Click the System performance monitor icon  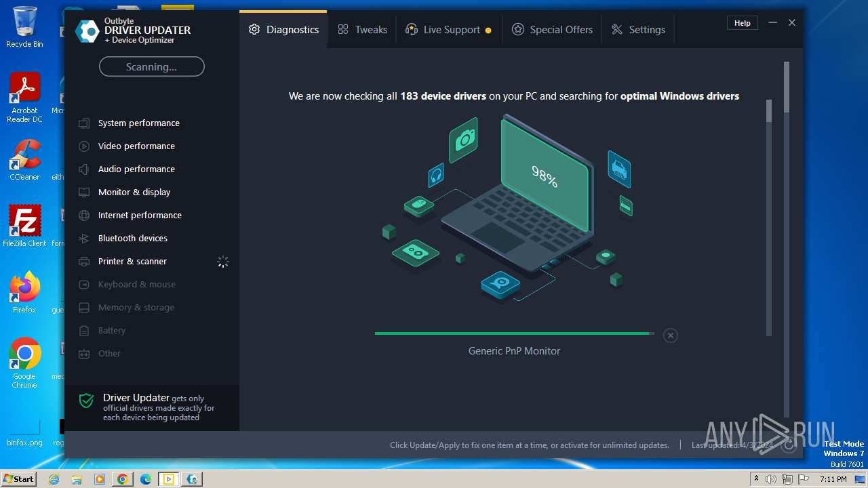click(84, 123)
